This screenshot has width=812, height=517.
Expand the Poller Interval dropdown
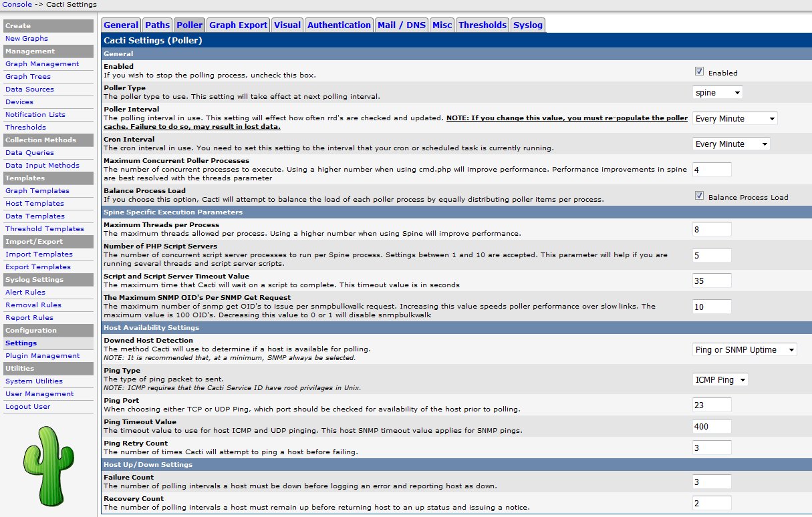pos(735,118)
